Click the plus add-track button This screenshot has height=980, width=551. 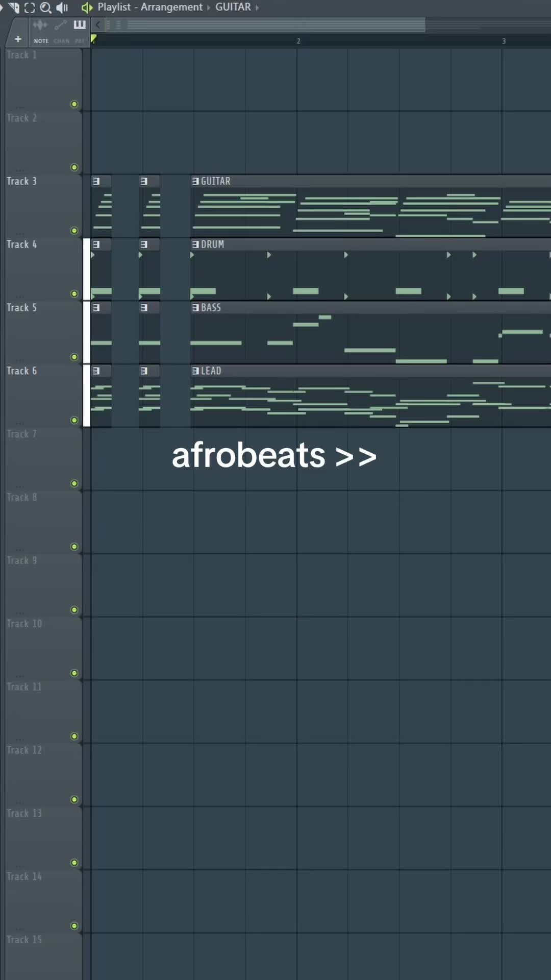(x=18, y=39)
